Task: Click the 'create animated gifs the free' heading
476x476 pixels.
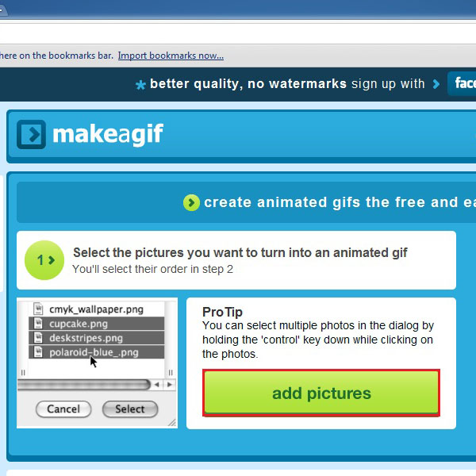Action: [x=340, y=202]
